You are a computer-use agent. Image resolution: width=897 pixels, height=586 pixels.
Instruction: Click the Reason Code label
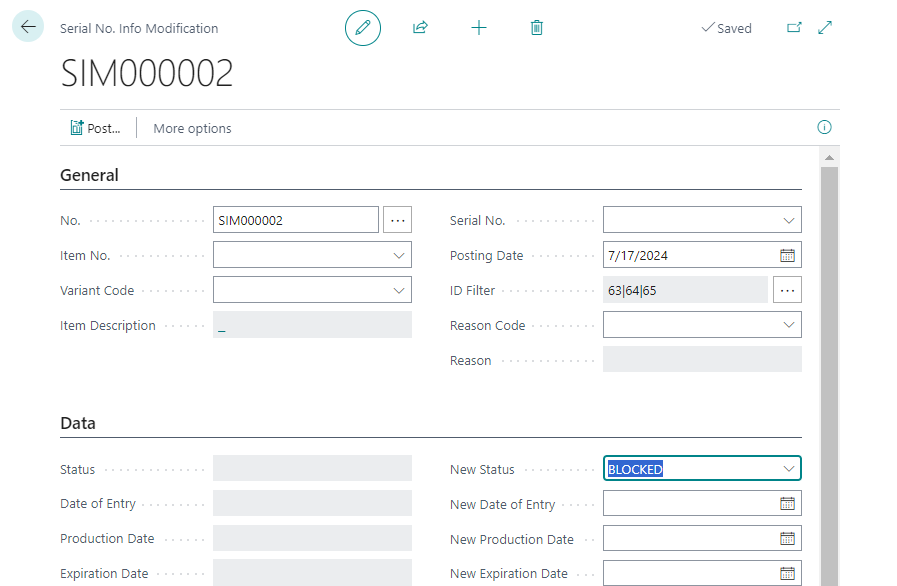487,325
